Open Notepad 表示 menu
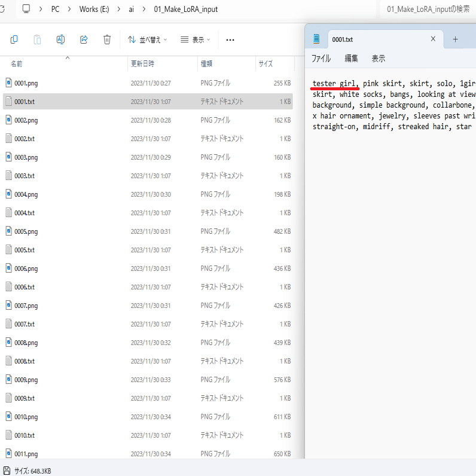This screenshot has height=476, width=476. (379, 58)
